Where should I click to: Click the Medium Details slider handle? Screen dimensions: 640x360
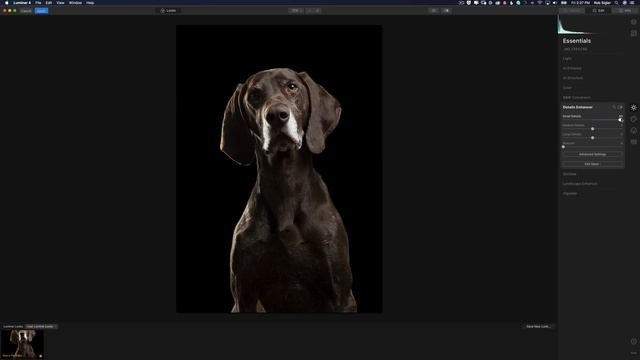click(593, 129)
